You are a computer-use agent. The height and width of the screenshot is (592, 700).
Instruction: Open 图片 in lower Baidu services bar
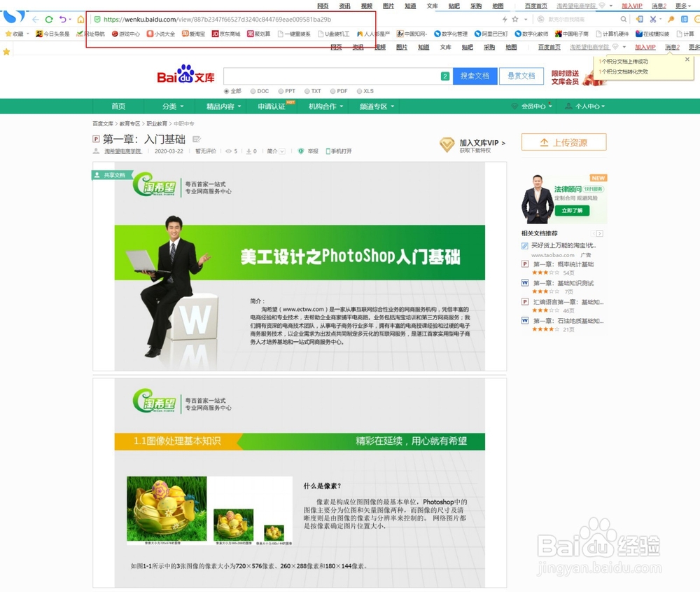click(x=401, y=47)
